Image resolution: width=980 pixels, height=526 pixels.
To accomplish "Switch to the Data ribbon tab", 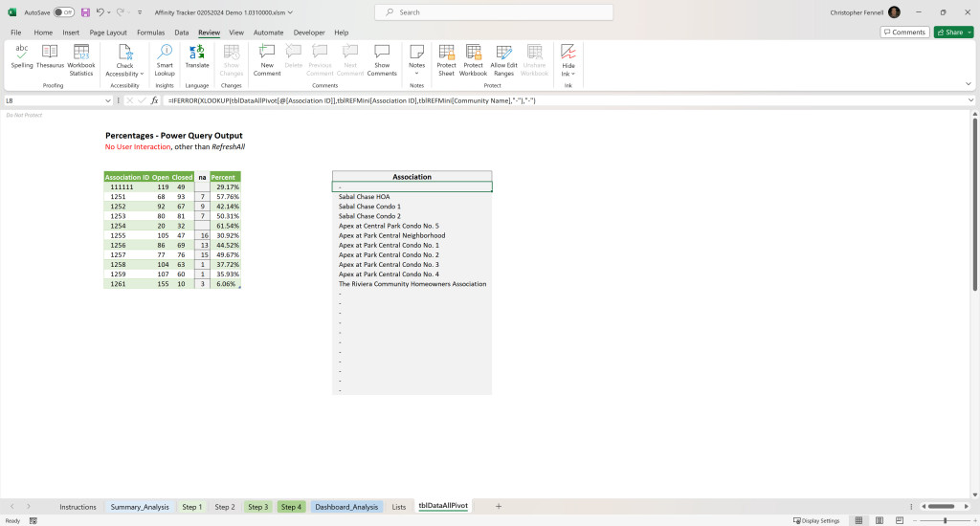I will tap(181, 33).
